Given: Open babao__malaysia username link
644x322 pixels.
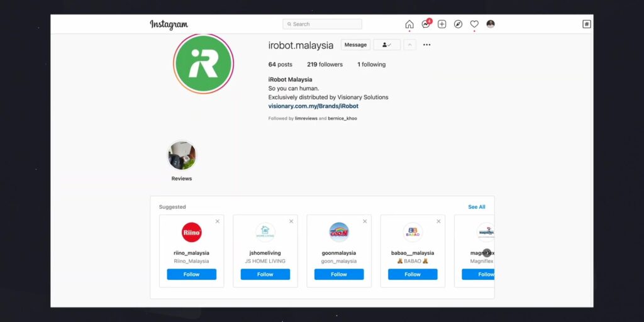Looking at the screenshot, I should [x=413, y=253].
